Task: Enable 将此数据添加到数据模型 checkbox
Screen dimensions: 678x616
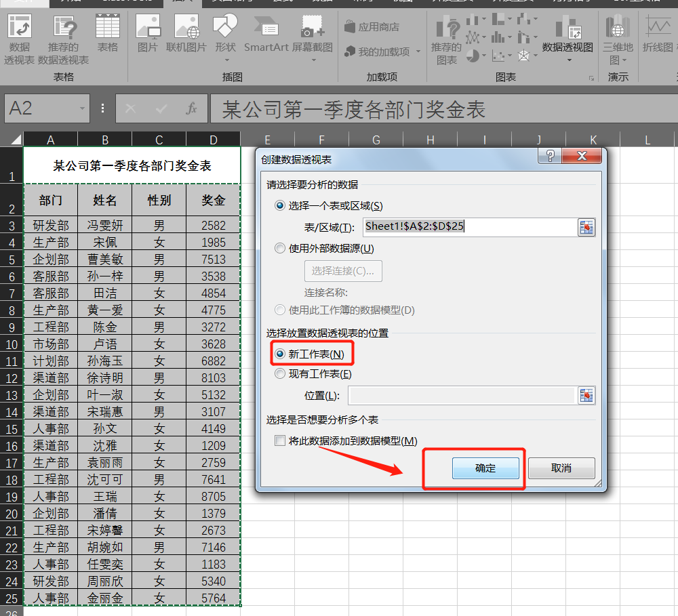Action: tap(280, 441)
